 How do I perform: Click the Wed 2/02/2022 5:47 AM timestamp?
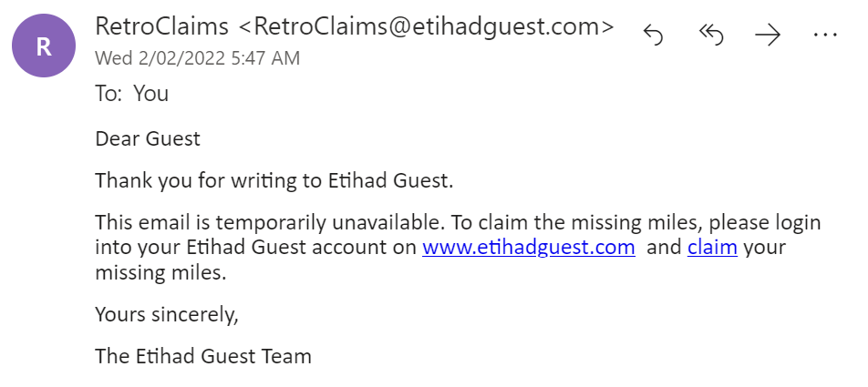pyautogui.click(x=198, y=58)
